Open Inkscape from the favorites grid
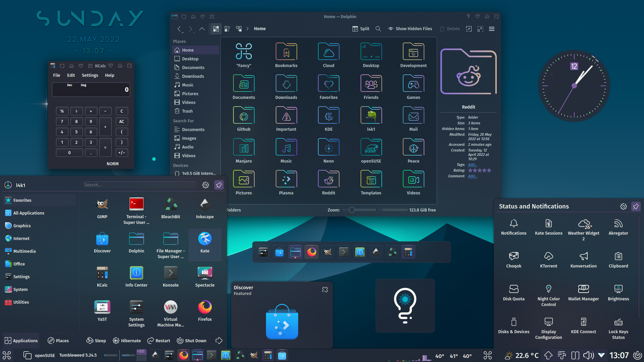The width and height of the screenshot is (644, 362). pyautogui.click(x=205, y=208)
